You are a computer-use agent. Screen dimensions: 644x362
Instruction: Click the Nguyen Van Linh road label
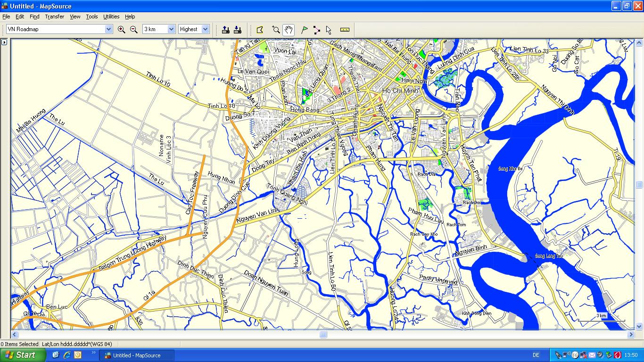258,215
